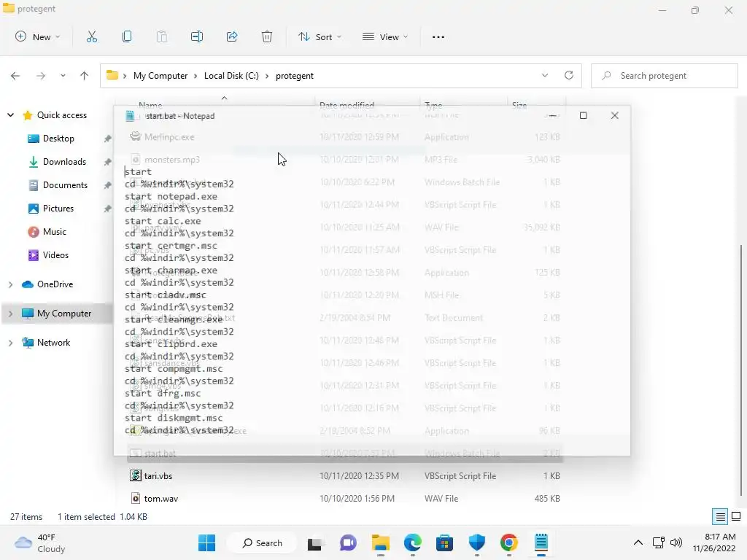The height and width of the screenshot is (560, 747).
Task: Expand address bar history dropdown
Action: (545, 75)
